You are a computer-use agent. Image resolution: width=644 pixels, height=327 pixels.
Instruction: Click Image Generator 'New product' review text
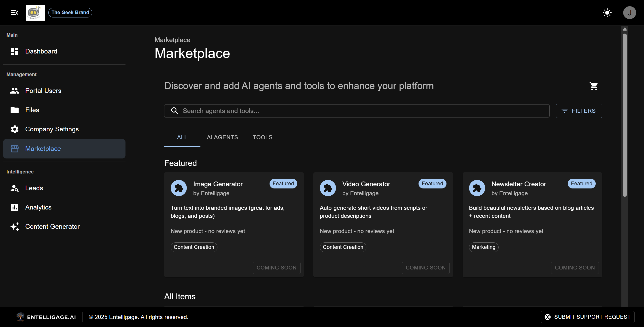tap(208, 231)
